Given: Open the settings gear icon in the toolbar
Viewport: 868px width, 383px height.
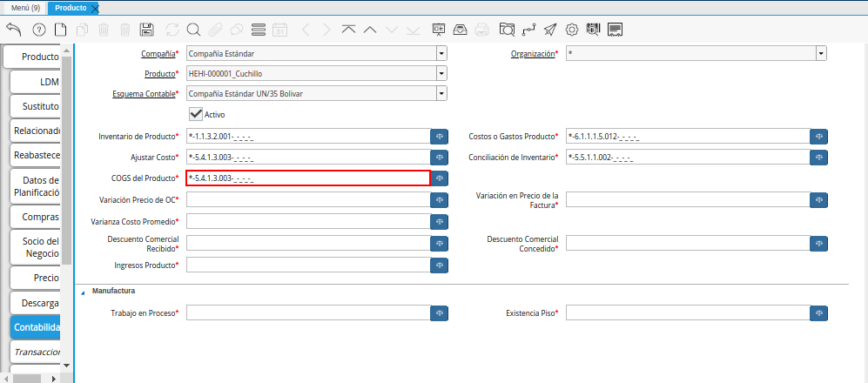Looking at the screenshot, I should pyautogui.click(x=573, y=30).
